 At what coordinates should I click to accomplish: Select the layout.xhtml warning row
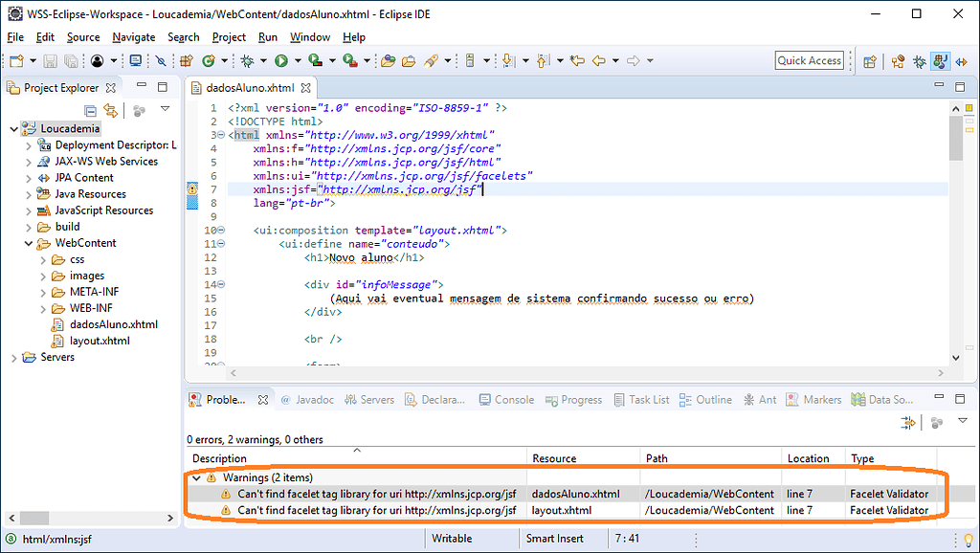[383, 510]
